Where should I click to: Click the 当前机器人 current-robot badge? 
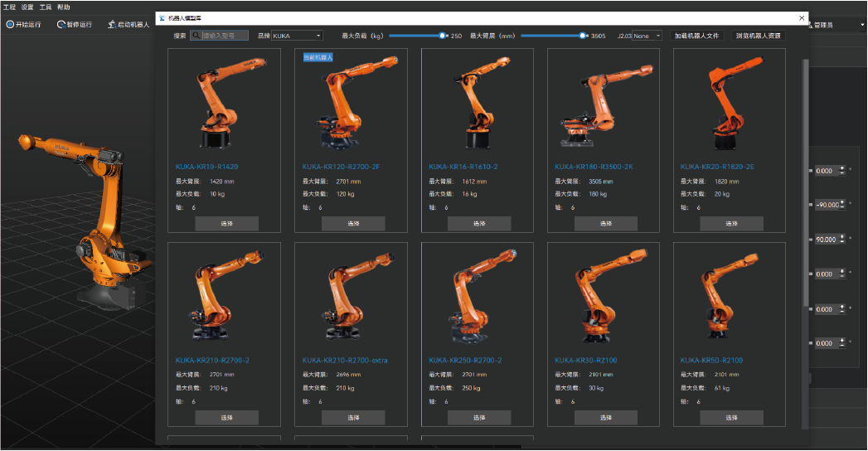(x=318, y=57)
